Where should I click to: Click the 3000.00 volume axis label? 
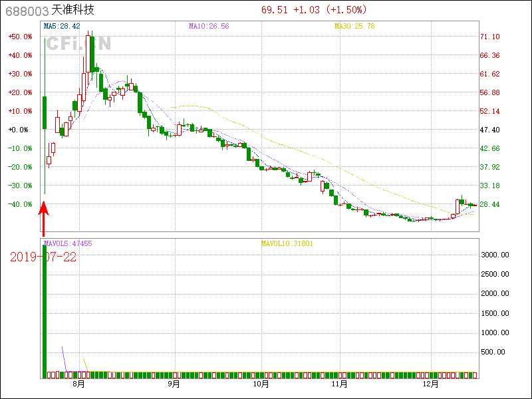click(x=495, y=255)
